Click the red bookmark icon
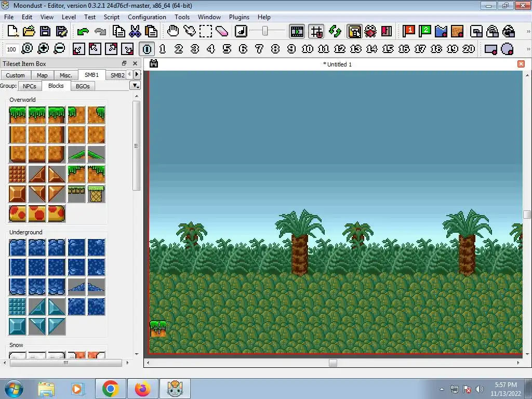 387,31
